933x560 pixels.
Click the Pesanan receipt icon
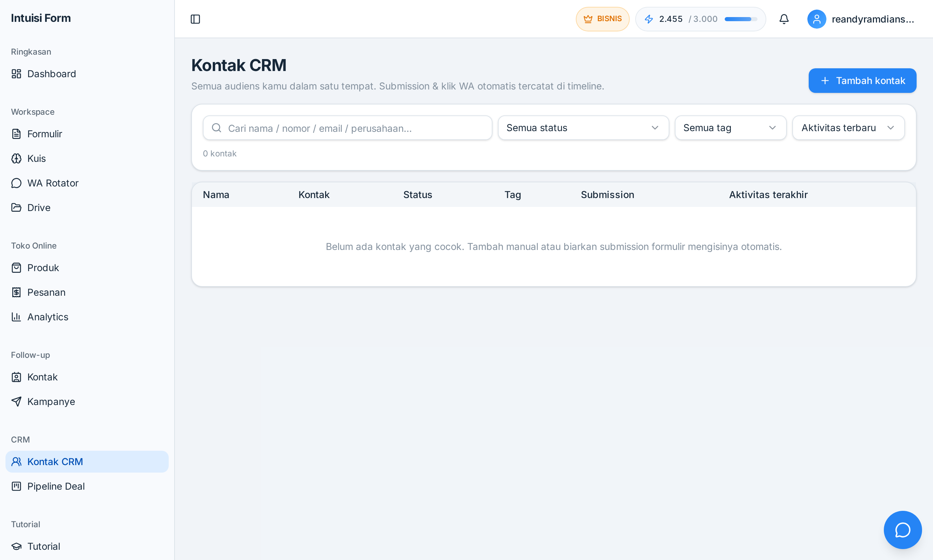16,292
